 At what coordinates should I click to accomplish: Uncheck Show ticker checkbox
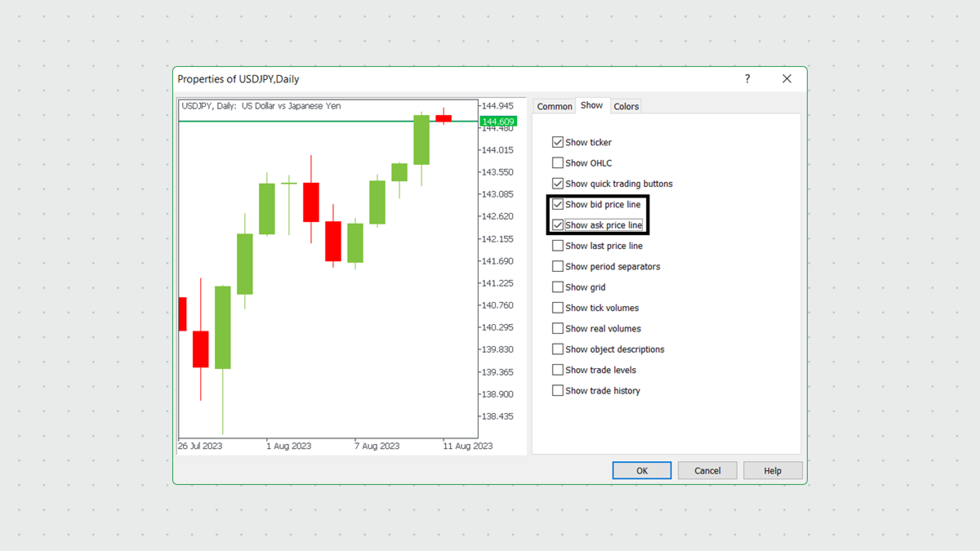[x=557, y=142]
